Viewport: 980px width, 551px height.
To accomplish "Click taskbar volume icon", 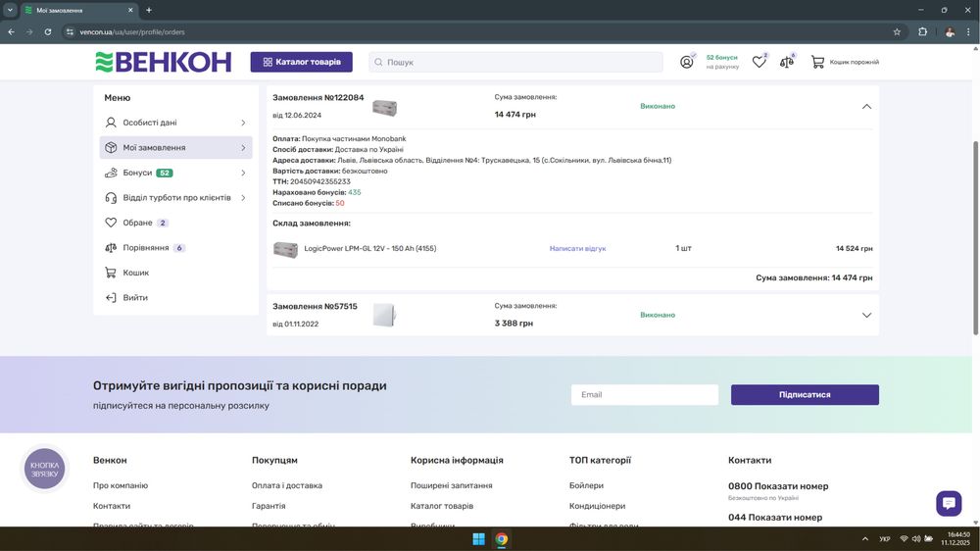I will [x=916, y=538].
